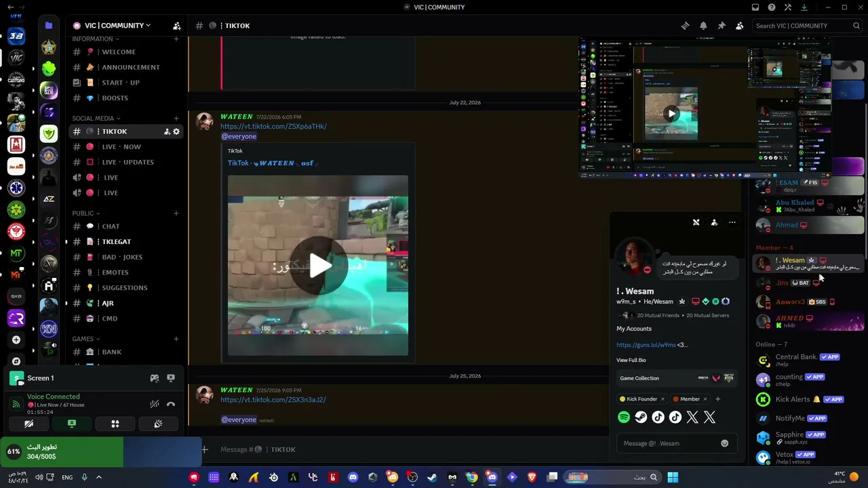Open the Game Collection section
This screenshot has height=488, width=868.
tap(677, 378)
